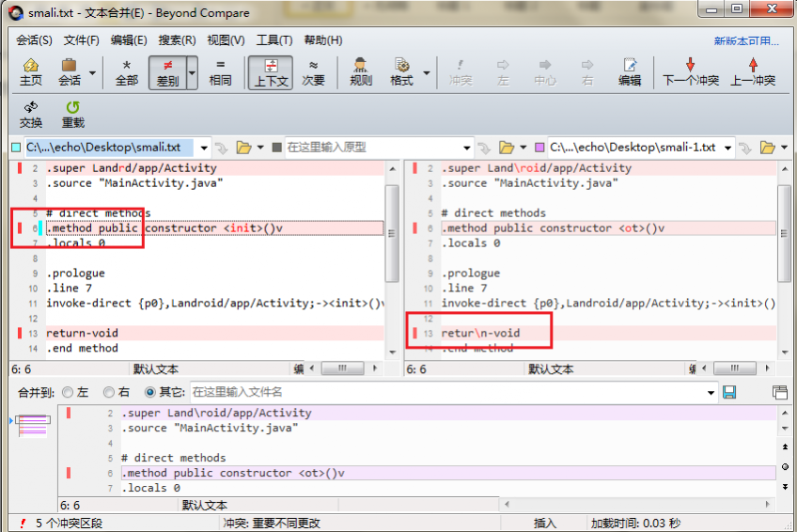Click the 冲突 conflict toolbar button
This screenshot has height=532, width=797.
[461, 72]
